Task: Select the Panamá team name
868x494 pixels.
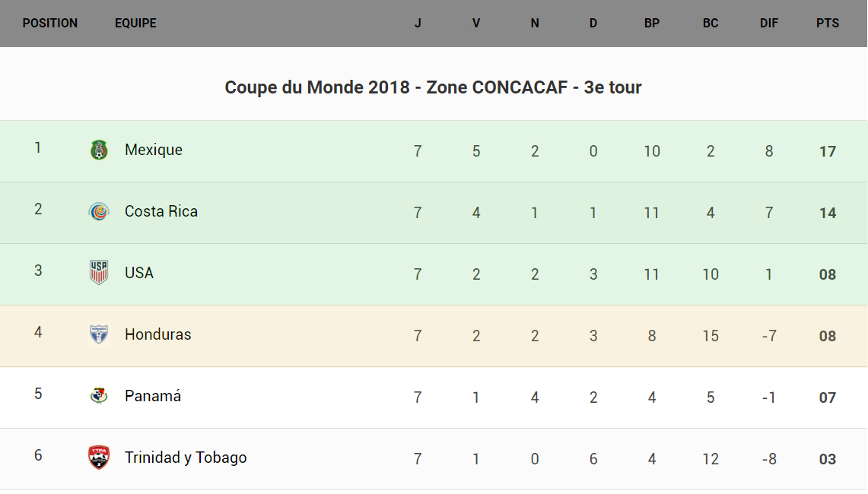Action: click(153, 396)
